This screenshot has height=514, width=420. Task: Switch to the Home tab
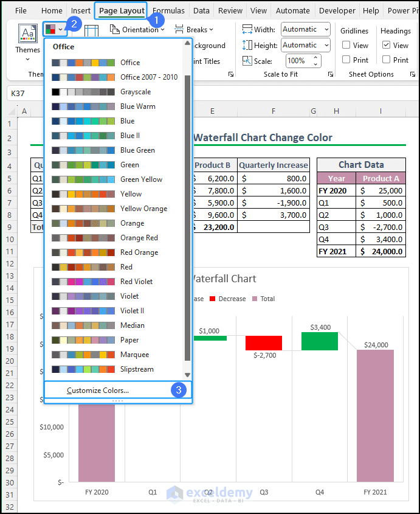52,11
